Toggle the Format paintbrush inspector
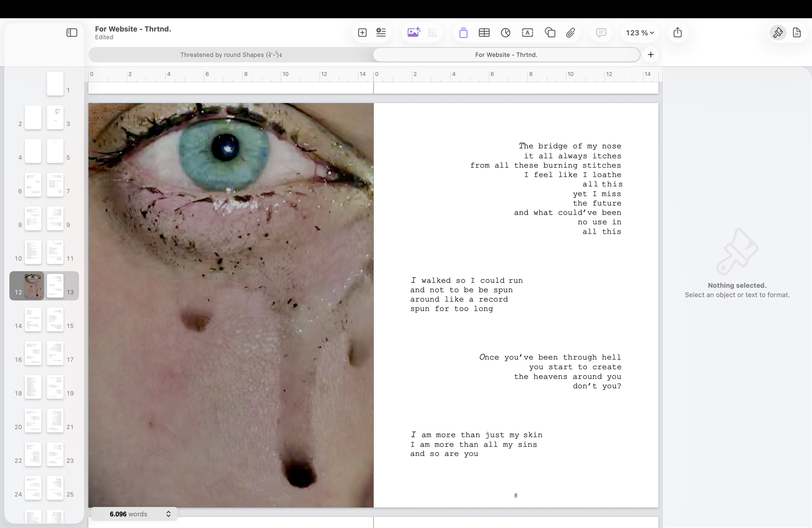812x528 pixels. (778, 33)
